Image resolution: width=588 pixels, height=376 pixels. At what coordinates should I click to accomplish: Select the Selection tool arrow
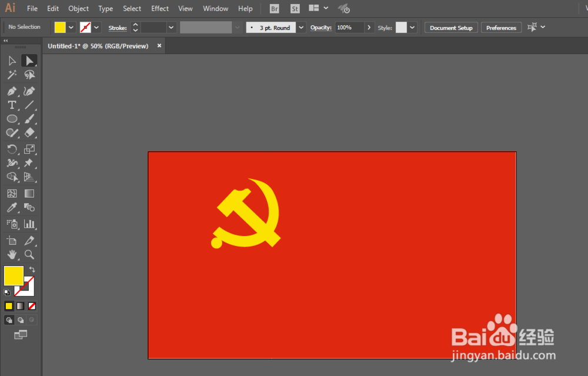(x=12, y=61)
